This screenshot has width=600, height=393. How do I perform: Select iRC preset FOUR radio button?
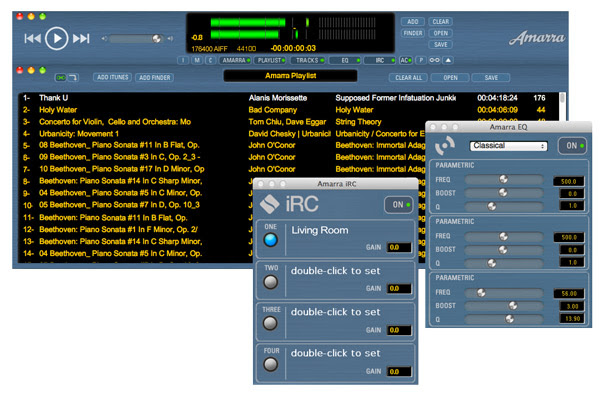point(271,365)
